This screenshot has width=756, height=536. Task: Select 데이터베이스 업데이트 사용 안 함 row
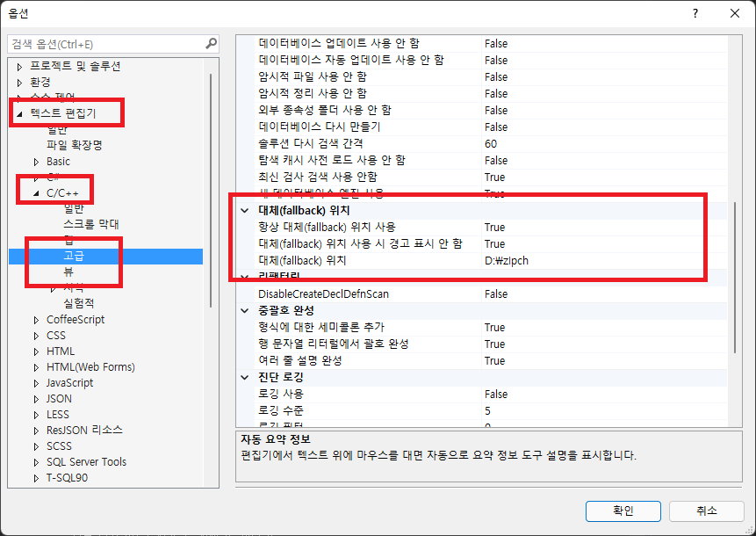click(492, 43)
